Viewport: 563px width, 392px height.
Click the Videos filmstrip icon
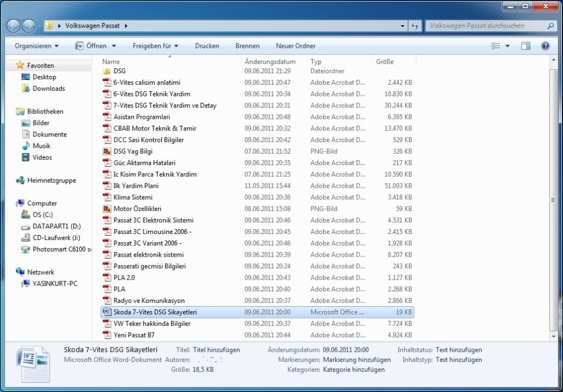pyautogui.click(x=25, y=157)
